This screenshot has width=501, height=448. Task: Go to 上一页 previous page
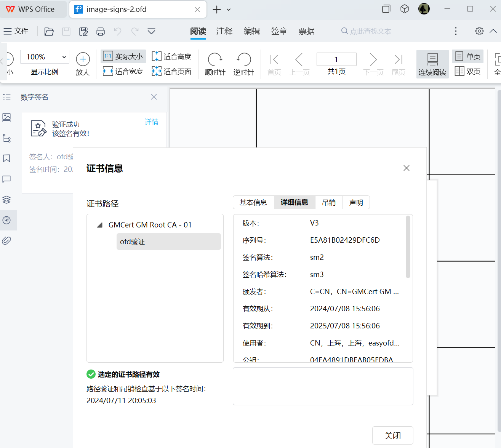299,64
